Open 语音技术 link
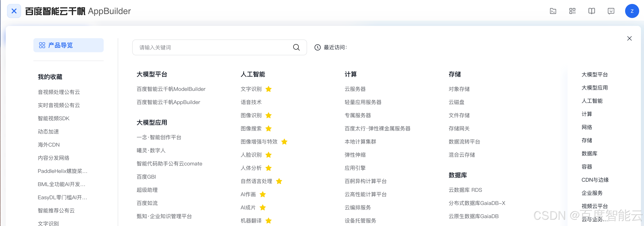 [251, 102]
